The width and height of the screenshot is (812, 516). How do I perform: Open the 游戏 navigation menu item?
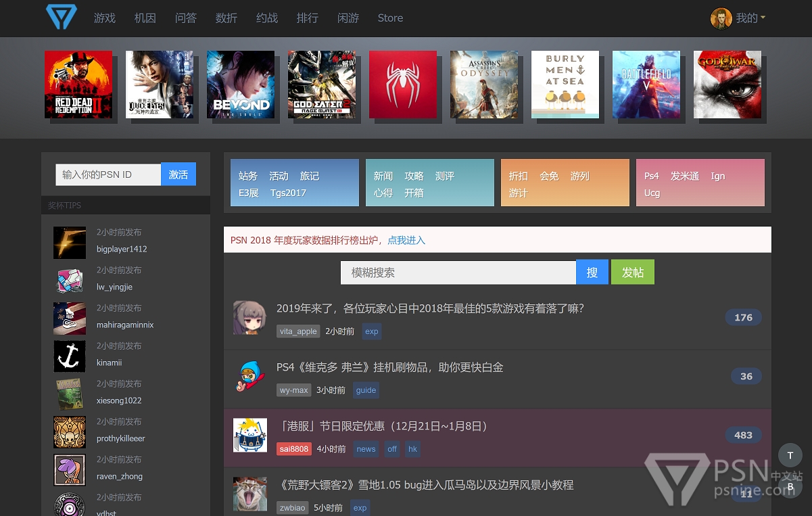[x=105, y=18]
